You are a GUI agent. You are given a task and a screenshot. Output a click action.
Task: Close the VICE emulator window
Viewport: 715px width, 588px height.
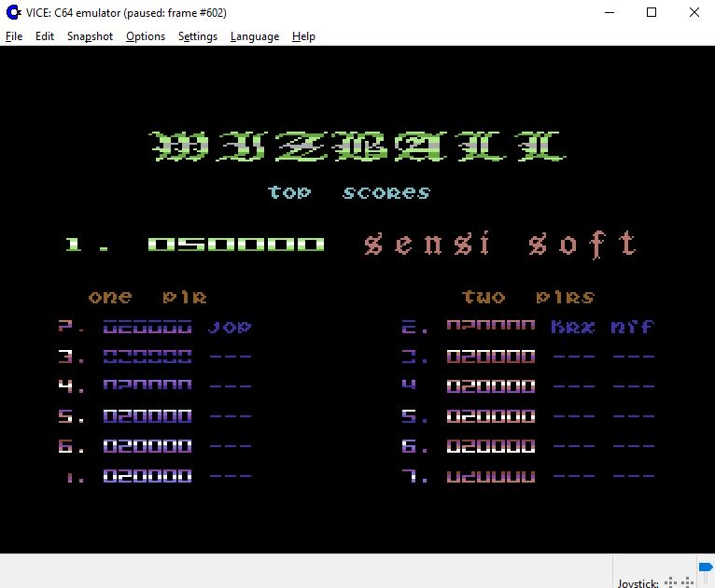[694, 12]
